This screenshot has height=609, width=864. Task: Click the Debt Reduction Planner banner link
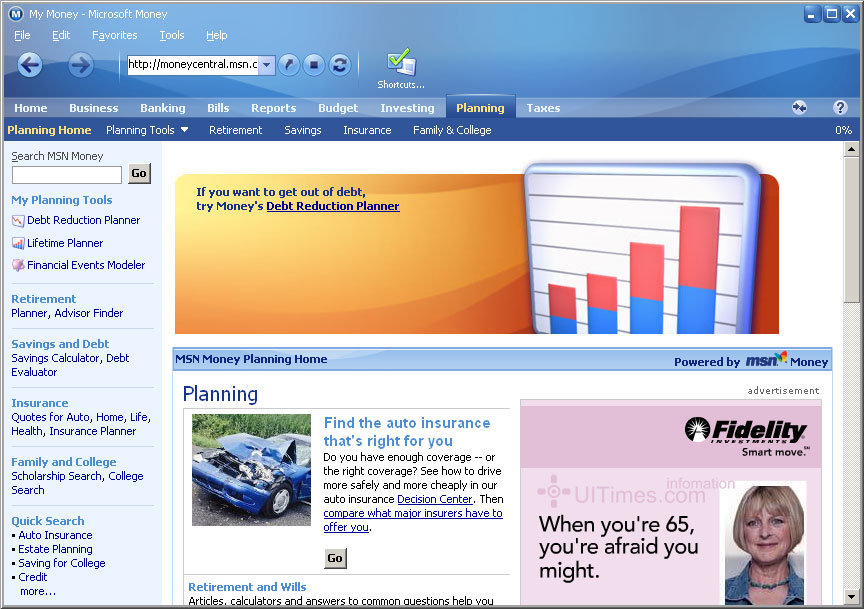click(333, 206)
